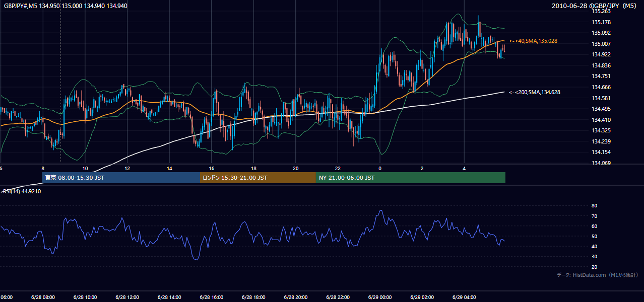Click hour tick '22' under the price chart

click(x=338, y=168)
